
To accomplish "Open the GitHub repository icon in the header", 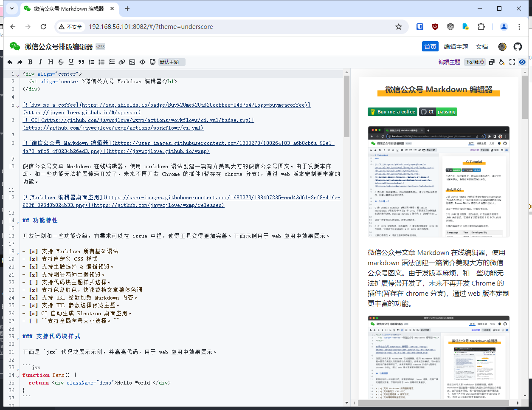I will [518, 47].
